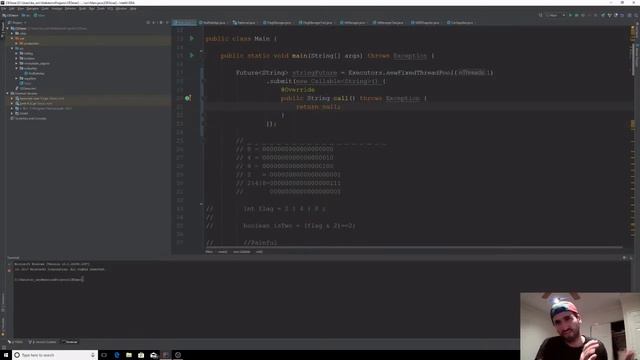
Task: Click the override gutter marker beside call()
Action: coord(187,98)
